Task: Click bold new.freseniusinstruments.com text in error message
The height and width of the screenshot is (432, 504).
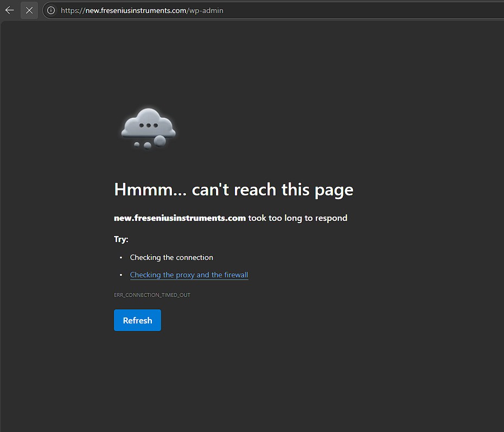Action: 180,218
